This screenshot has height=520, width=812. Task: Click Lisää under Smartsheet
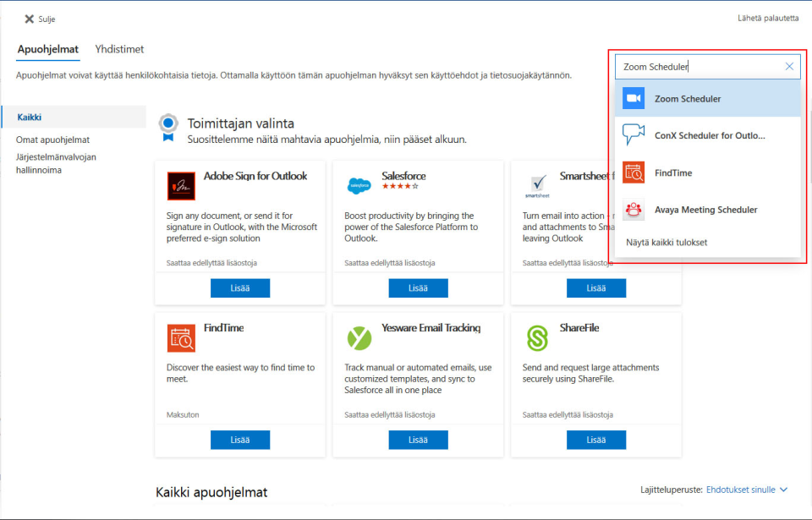pos(596,288)
